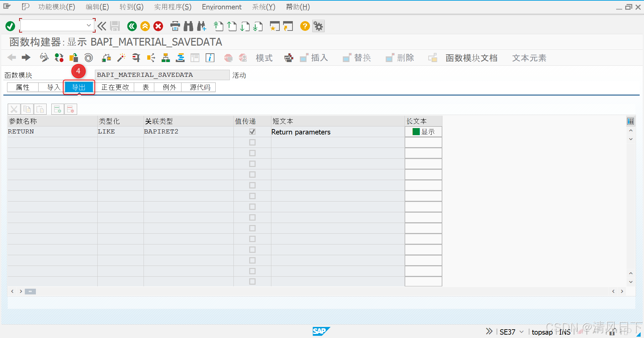Click the green Back round icon
Image resolution: width=644 pixels, height=338 pixels.
click(x=132, y=26)
